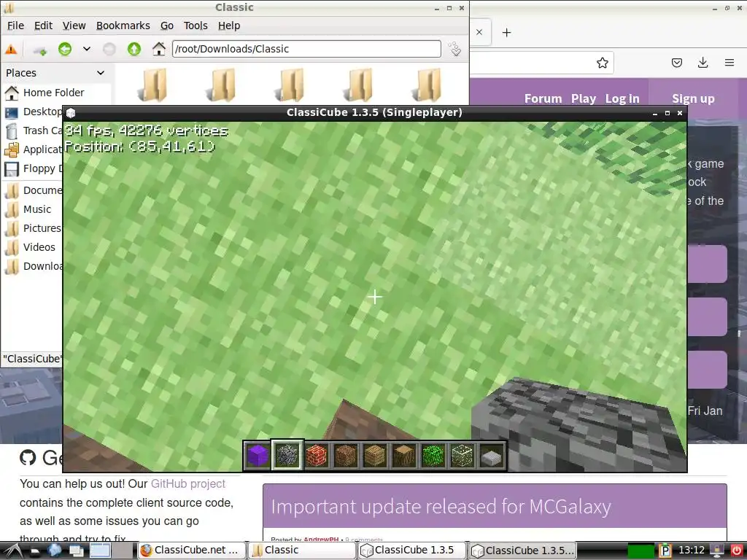Image resolution: width=747 pixels, height=560 pixels.
Task: Open the Play link on ClassiCube.net
Action: (x=584, y=98)
